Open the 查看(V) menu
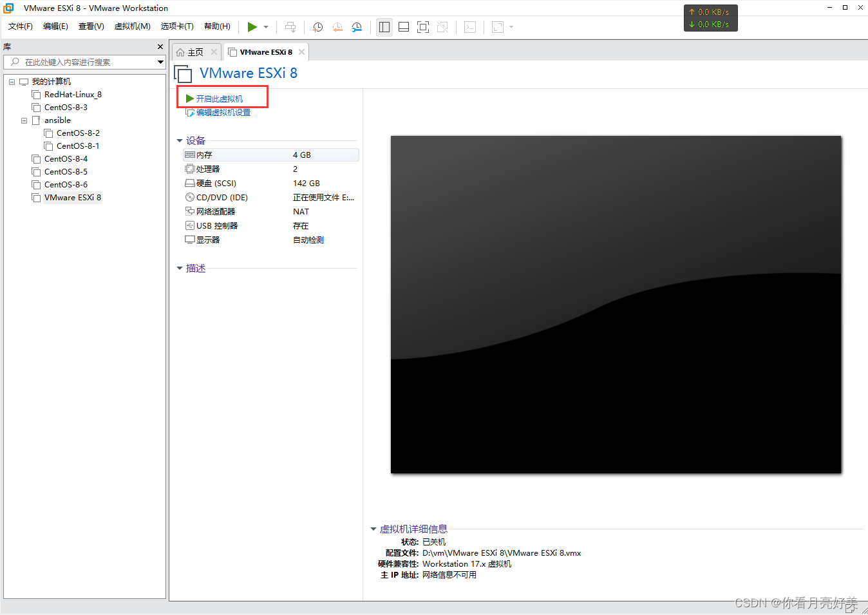868x615 pixels. click(x=91, y=26)
